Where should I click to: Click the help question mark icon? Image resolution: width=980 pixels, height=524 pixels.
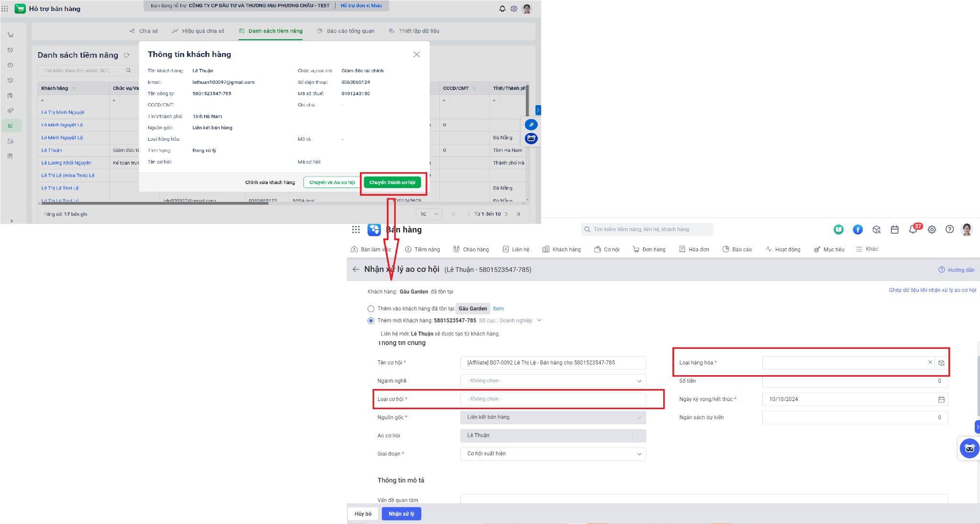point(949,229)
